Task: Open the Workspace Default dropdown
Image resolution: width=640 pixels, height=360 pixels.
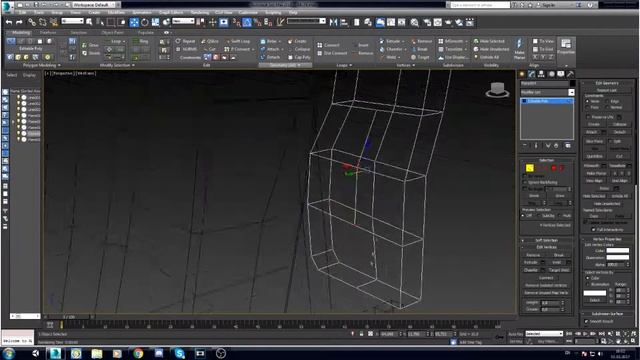Action: point(94,5)
